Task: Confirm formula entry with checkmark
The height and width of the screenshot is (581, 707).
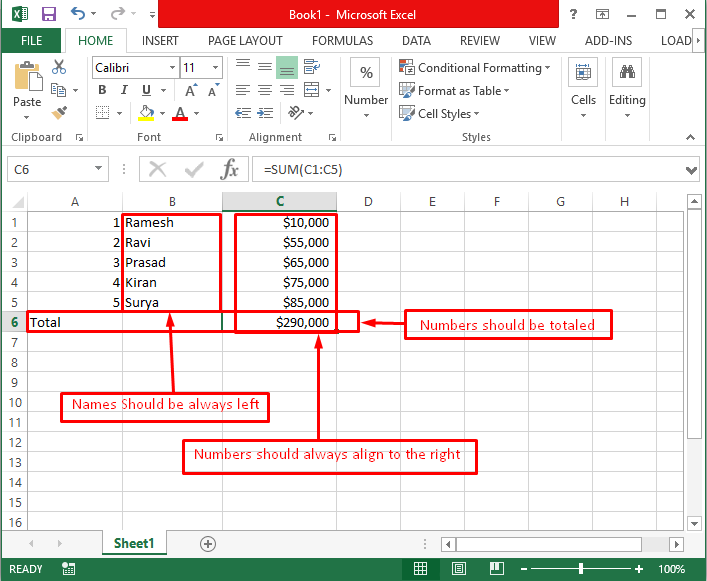Action: [194, 169]
